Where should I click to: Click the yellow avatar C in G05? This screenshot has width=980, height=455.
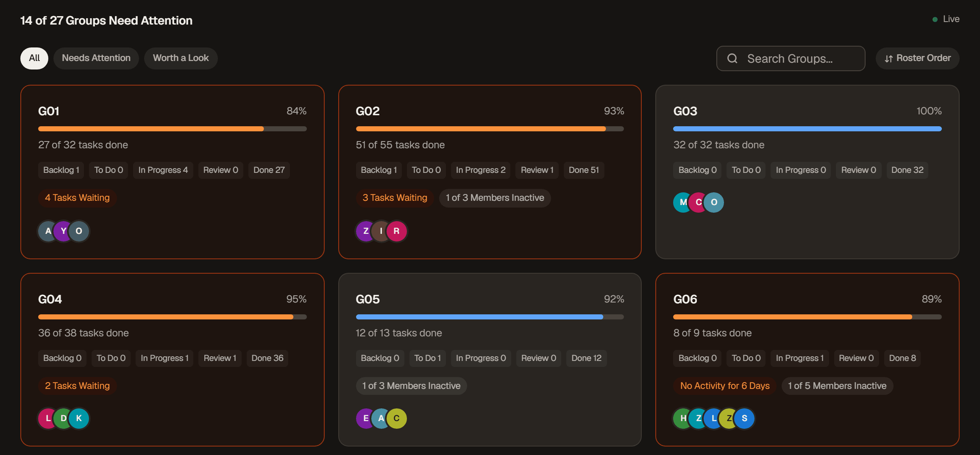pyautogui.click(x=396, y=418)
